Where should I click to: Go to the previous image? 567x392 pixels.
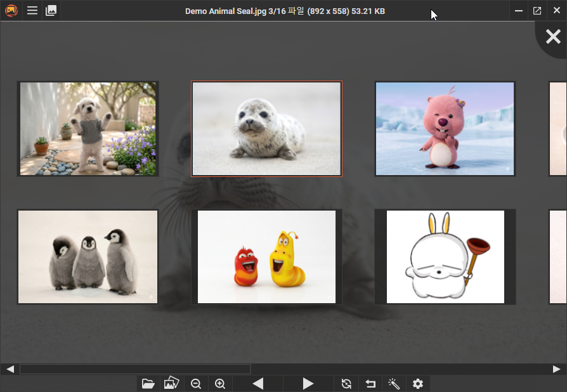point(258,383)
